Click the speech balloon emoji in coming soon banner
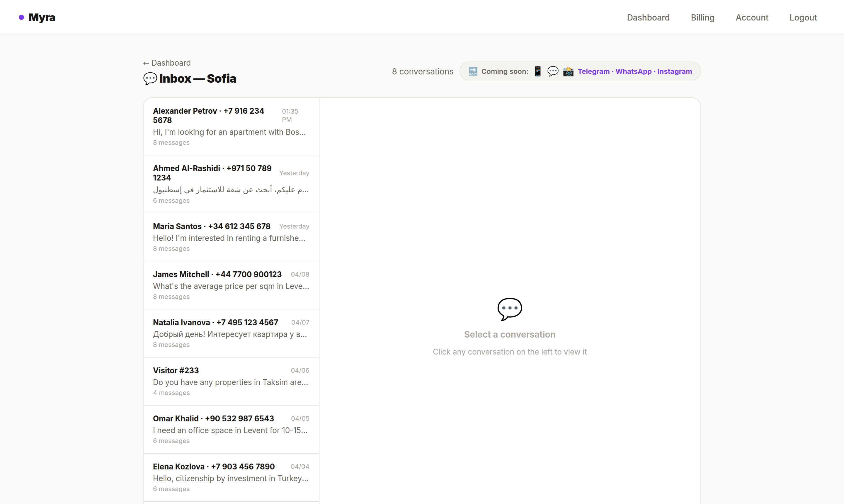Image resolution: width=844 pixels, height=504 pixels. [x=553, y=71]
